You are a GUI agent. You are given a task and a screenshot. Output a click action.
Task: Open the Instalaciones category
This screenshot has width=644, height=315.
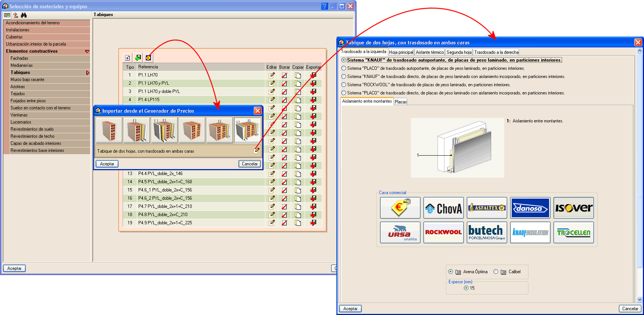click(x=47, y=30)
